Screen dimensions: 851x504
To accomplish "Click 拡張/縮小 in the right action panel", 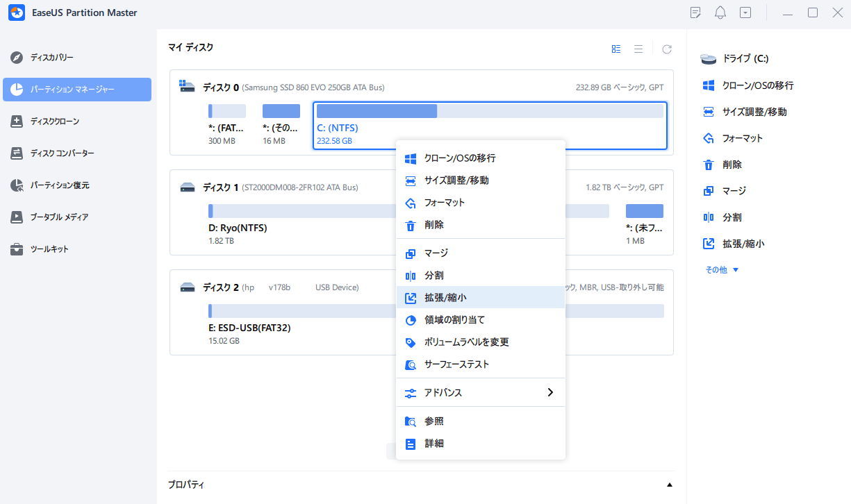I will pyautogui.click(x=735, y=243).
